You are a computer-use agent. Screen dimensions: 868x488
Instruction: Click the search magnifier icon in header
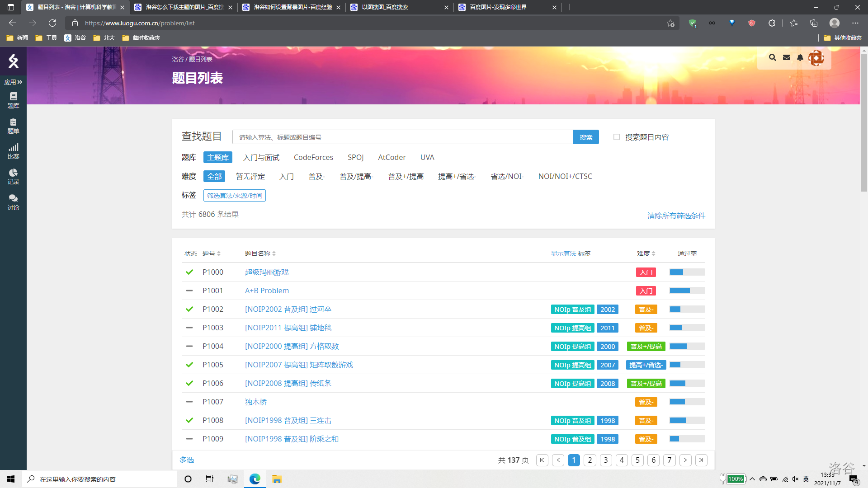tap(773, 57)
